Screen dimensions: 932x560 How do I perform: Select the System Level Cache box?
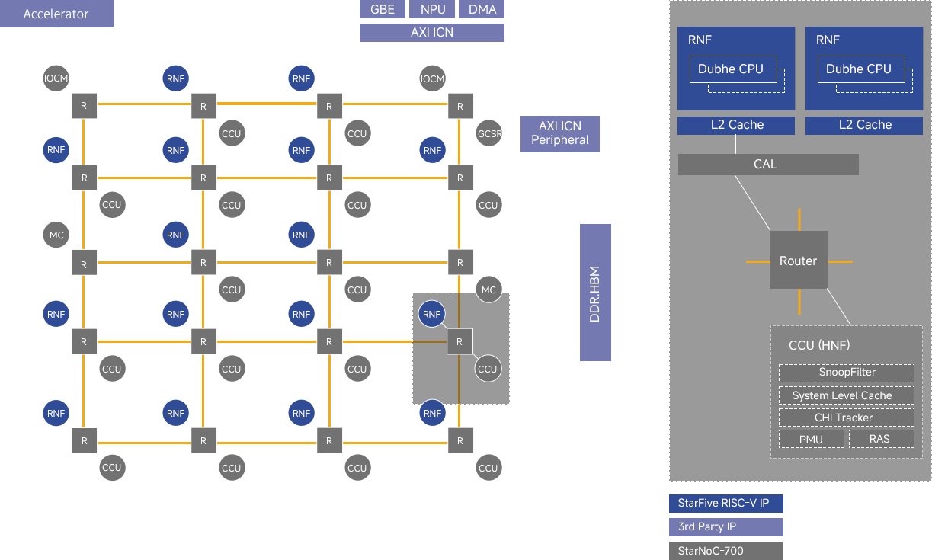coord(846,395)
